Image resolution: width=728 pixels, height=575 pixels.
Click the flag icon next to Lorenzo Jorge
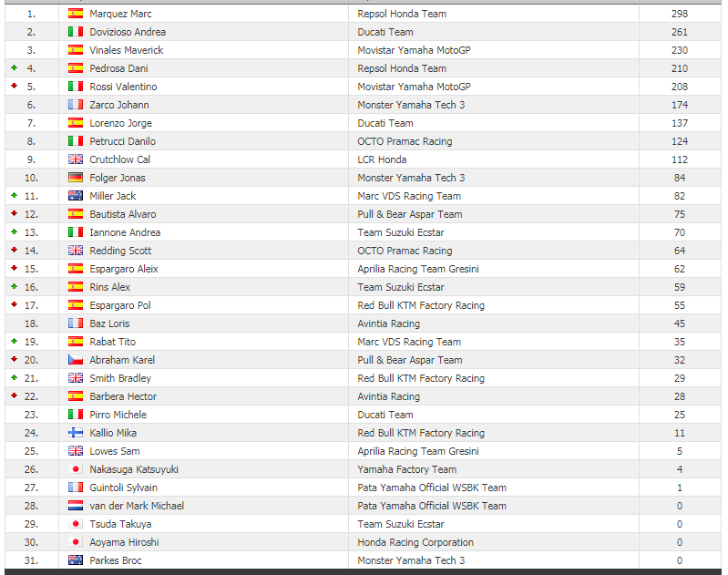76,123
